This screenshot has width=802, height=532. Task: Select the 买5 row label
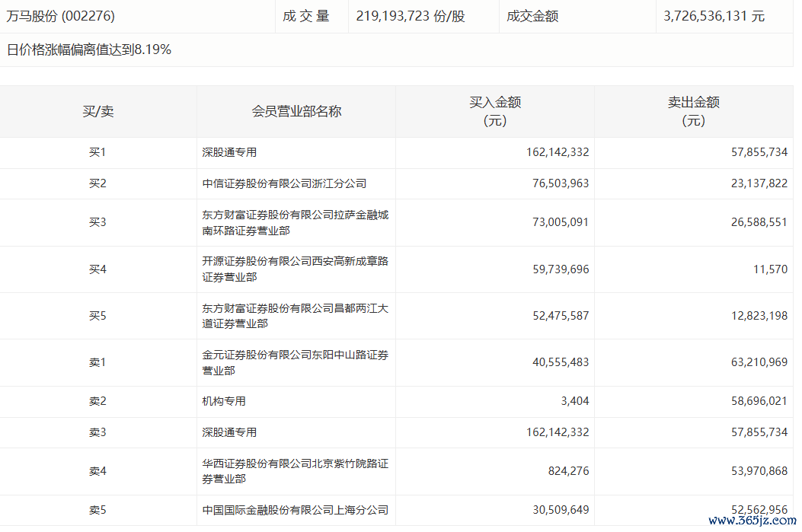97,316
